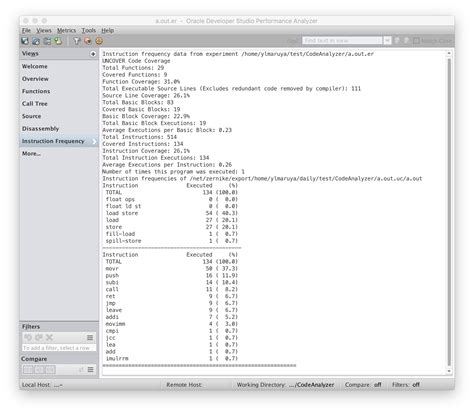This screenshot has width=474, height=413.
Task: Click the 'Function Coverage: 31.0%' line
Action: point(141,82)
